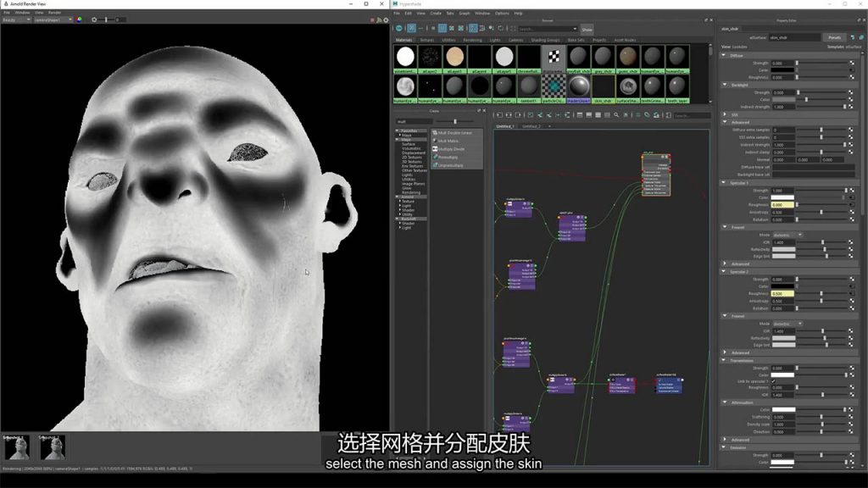Switch to the Untitled_2 graph tab
Image resolution: width=868 pixels, height=488 pixels.
(531, 126)
